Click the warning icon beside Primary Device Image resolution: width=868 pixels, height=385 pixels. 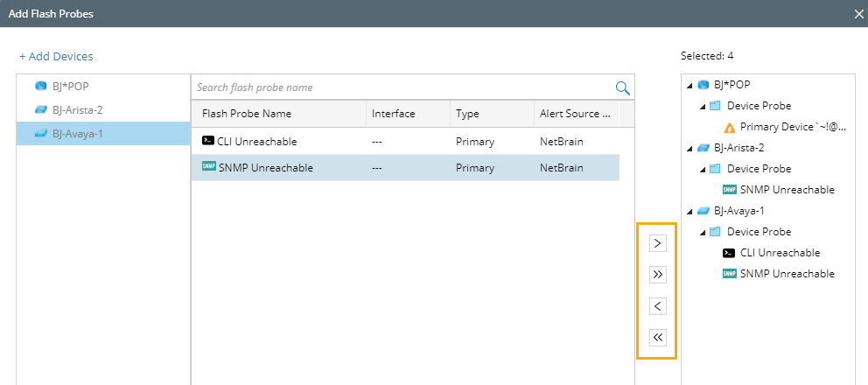(x=730, y=127)
